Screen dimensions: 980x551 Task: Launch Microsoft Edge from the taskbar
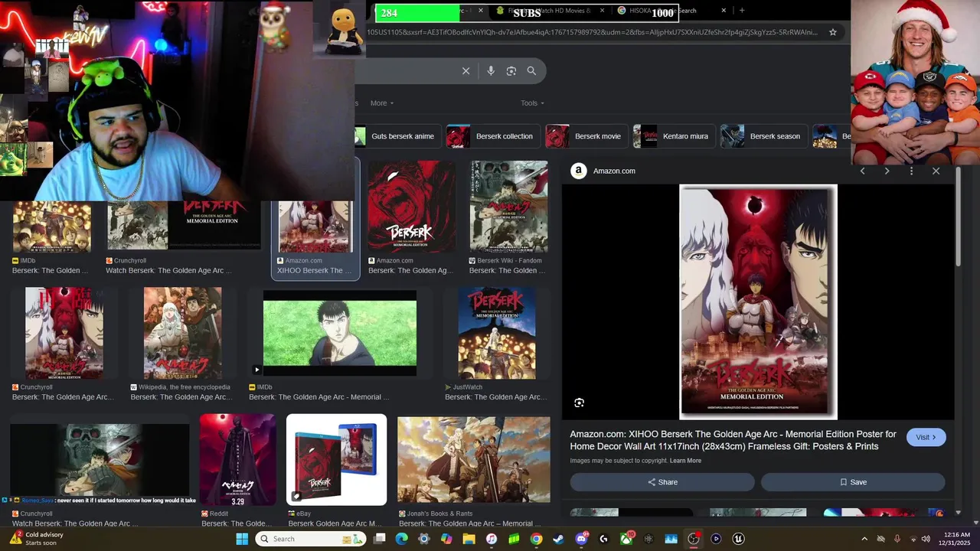point(401,539)
